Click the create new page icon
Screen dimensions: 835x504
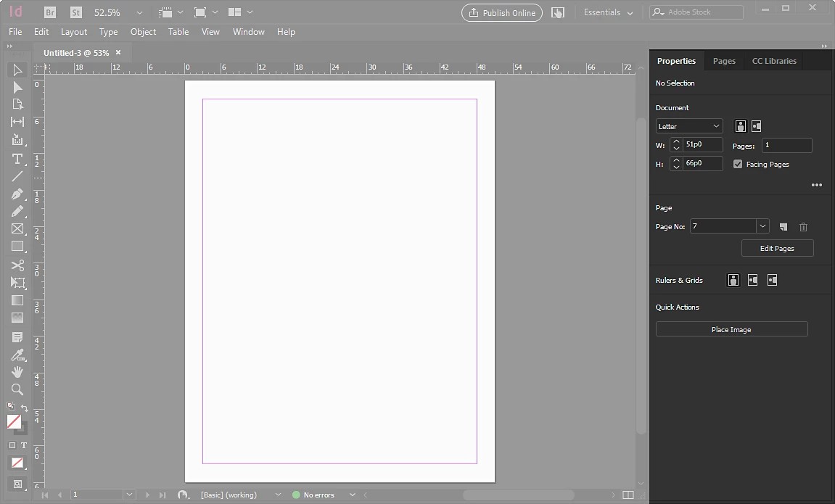point(783,227)
